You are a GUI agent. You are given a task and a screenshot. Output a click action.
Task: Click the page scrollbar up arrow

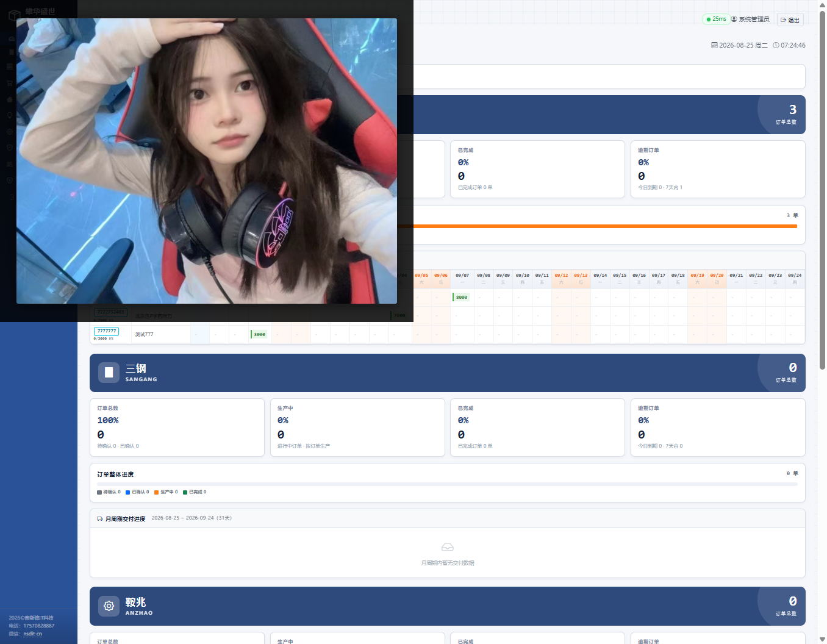click(x=822, y=5)
